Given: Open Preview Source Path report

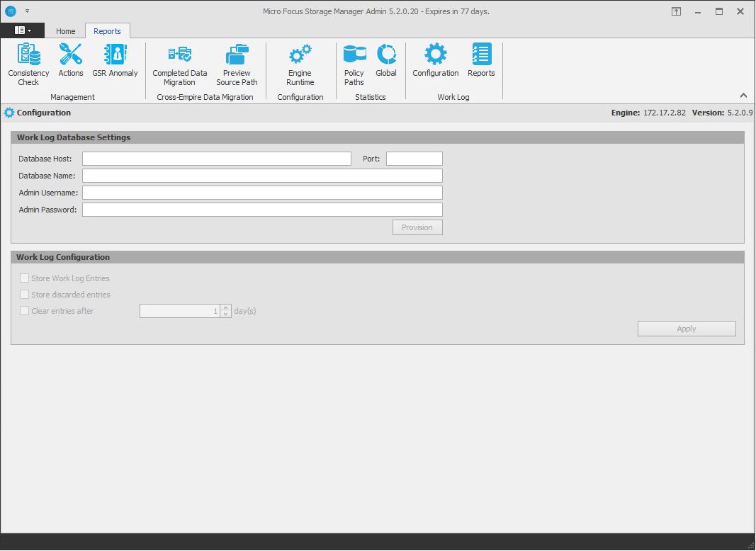Looking at the screenshot, I should click(237, 64).
